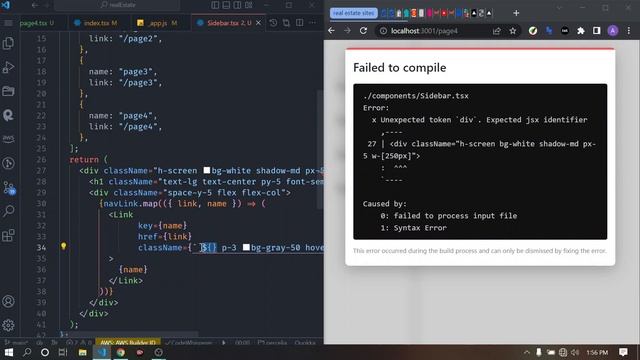Click the share page icon in address bar
The height and width of the screenshot is (360, 640).
(496, 31)
